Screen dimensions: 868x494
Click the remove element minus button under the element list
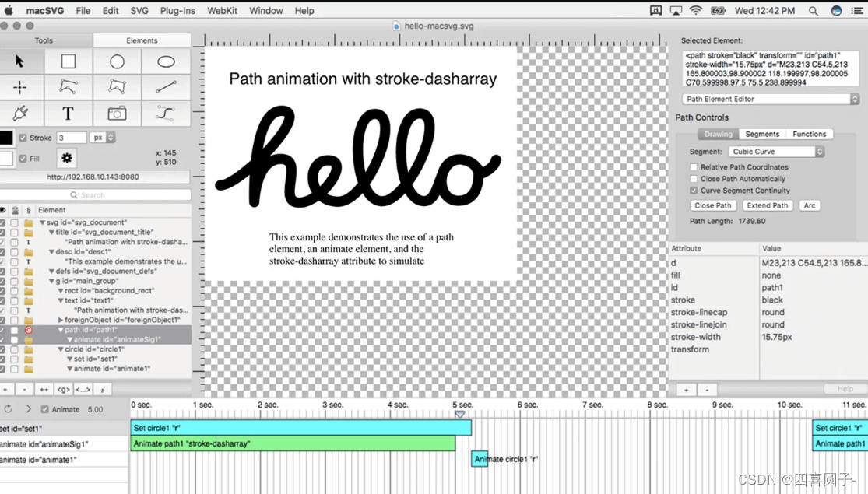(24, 390)
